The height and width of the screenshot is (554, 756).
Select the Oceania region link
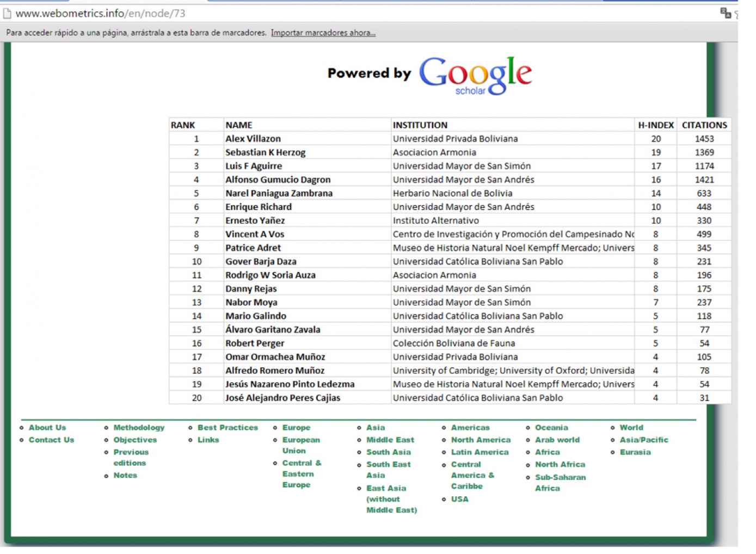click(551, 428)
